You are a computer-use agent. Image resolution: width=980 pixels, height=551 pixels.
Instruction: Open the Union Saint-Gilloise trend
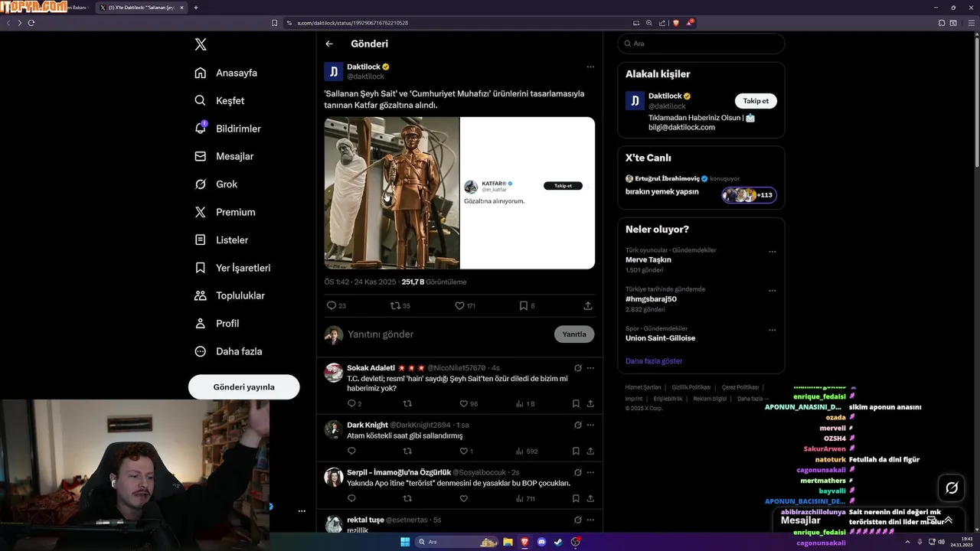[x=660, y=337]
